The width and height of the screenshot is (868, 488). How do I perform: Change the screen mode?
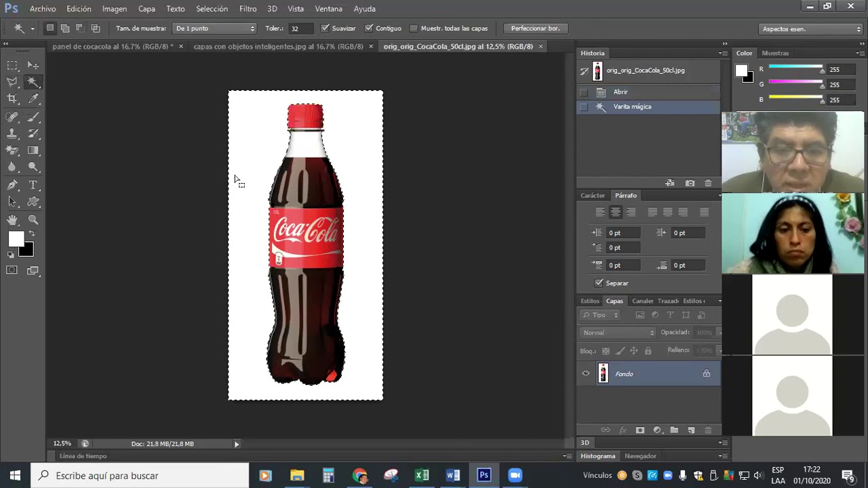(33, 270)
